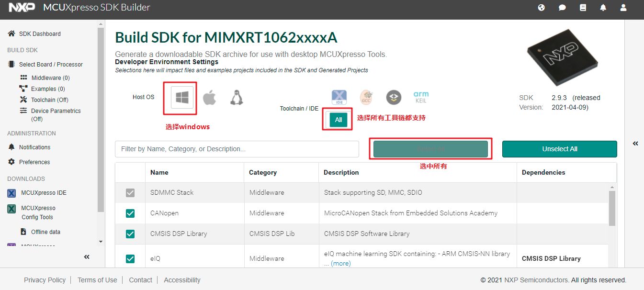Choose the Apple macOS host icon
The image size is (644, 290).
click(x=209, y=98)
